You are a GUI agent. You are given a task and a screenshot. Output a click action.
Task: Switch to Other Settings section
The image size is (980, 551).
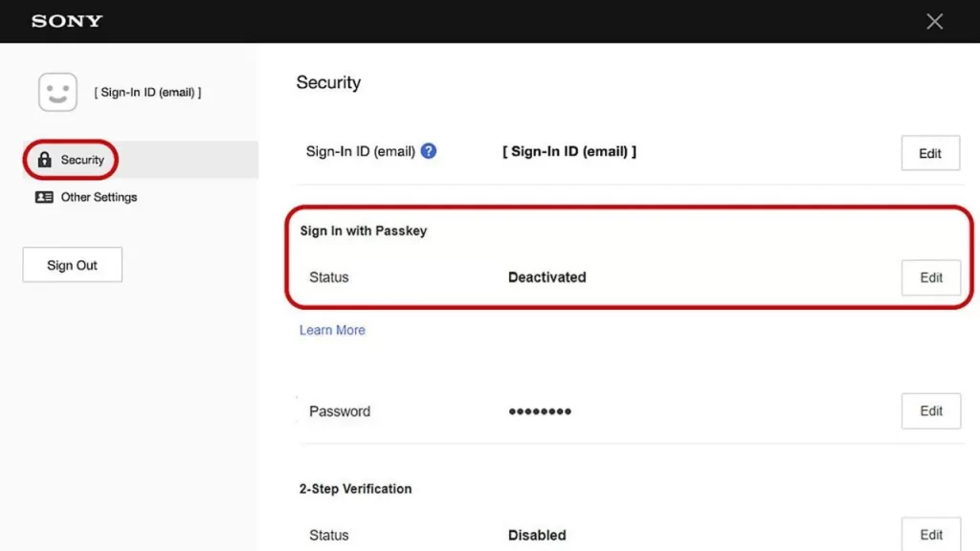click(x=99, y=197)
